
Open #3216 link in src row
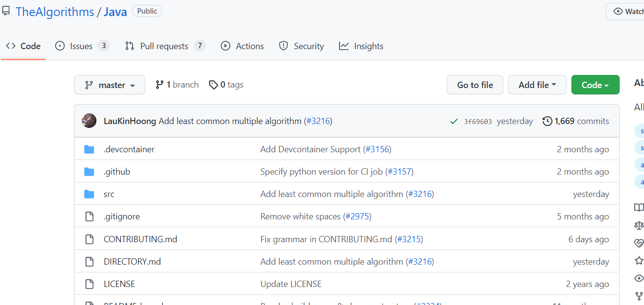420,194
